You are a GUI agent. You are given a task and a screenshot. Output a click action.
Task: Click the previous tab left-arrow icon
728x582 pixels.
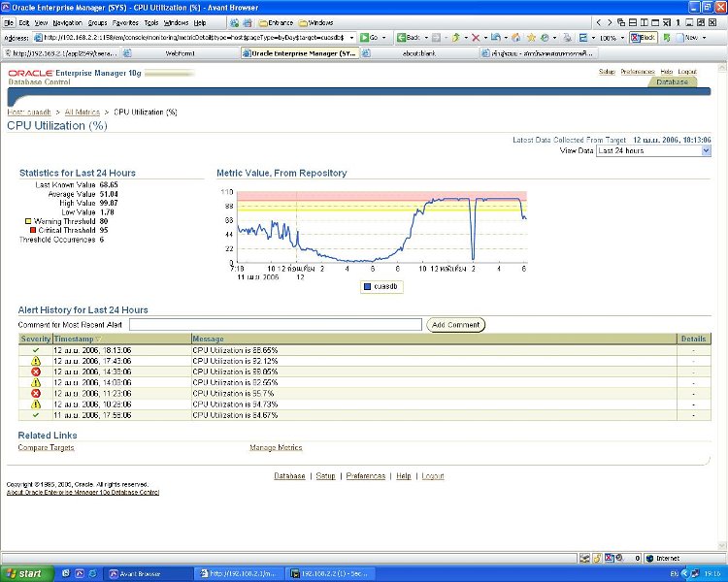(599, 22)
